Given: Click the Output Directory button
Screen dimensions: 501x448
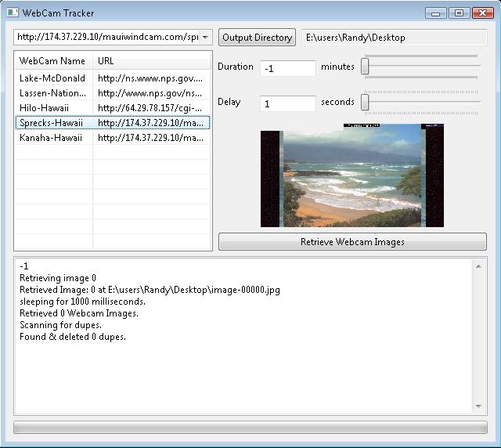Looking at the screenshot, I should [257, 38].
